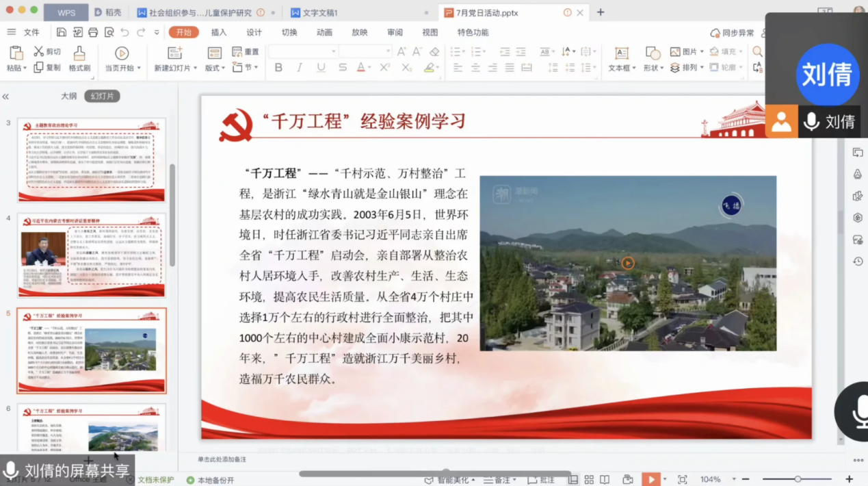This screenshot has width=868, height=486.
Task: Open the Insert (插入) ribbon tab
Action: [219, 32]
